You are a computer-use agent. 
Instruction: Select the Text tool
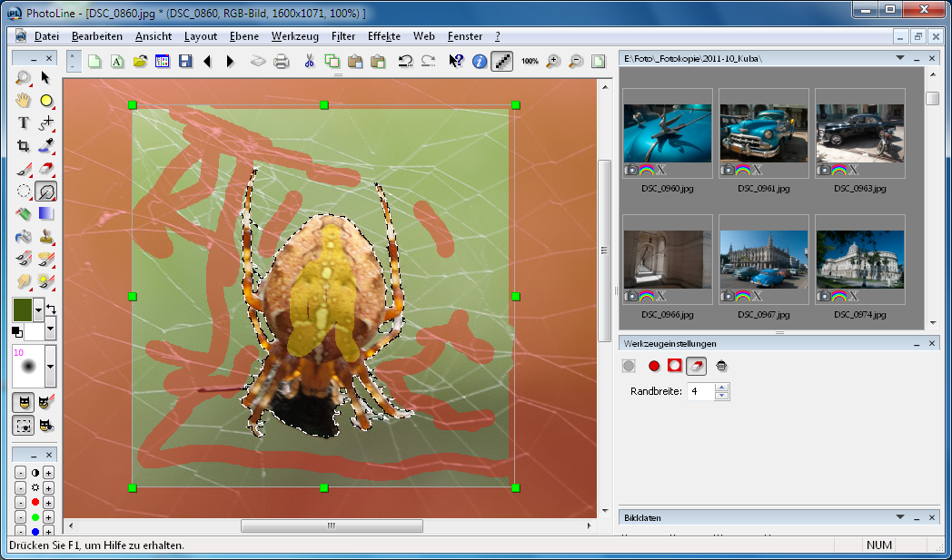(24, 123)
